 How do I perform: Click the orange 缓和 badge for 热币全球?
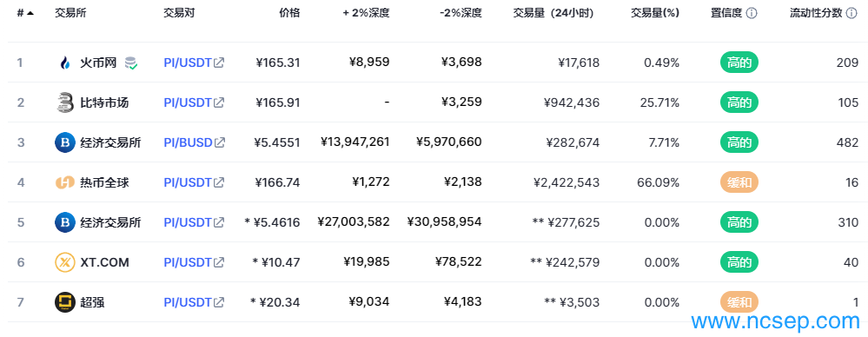point(739,182)
